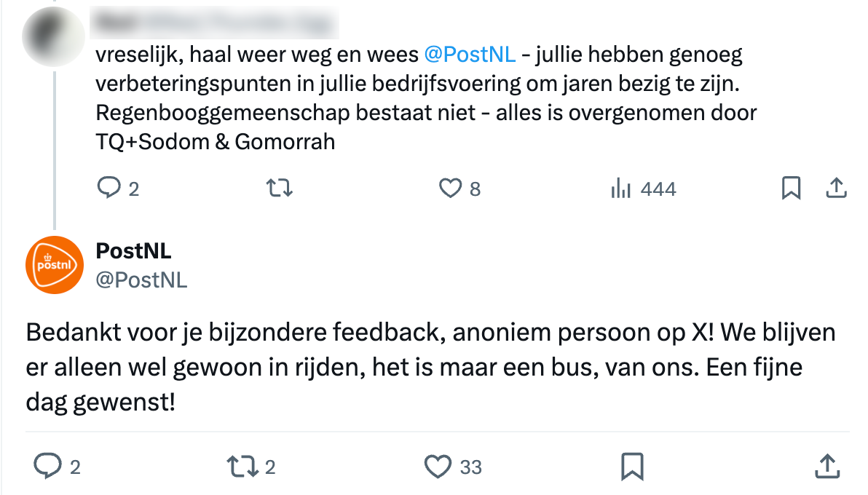868x495 pixels.
Task: Reply to the first tweet
Action: [108, 188]
